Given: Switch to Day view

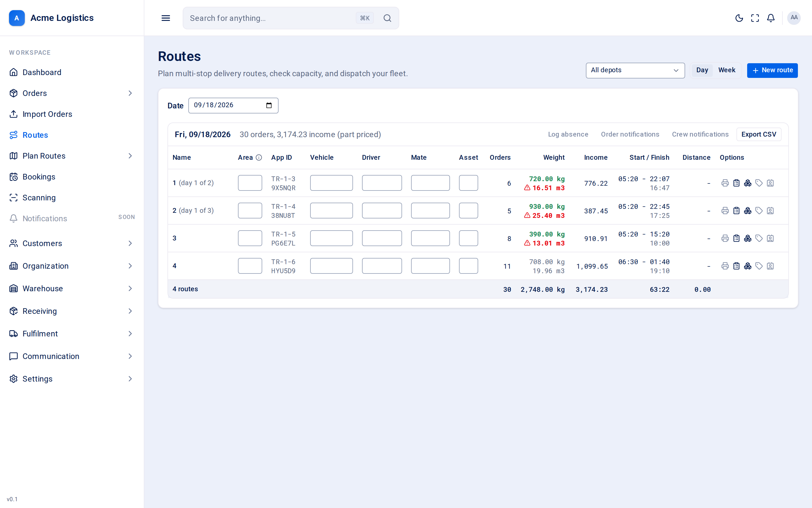Looking at the screenshot, I should pos(702,70).
